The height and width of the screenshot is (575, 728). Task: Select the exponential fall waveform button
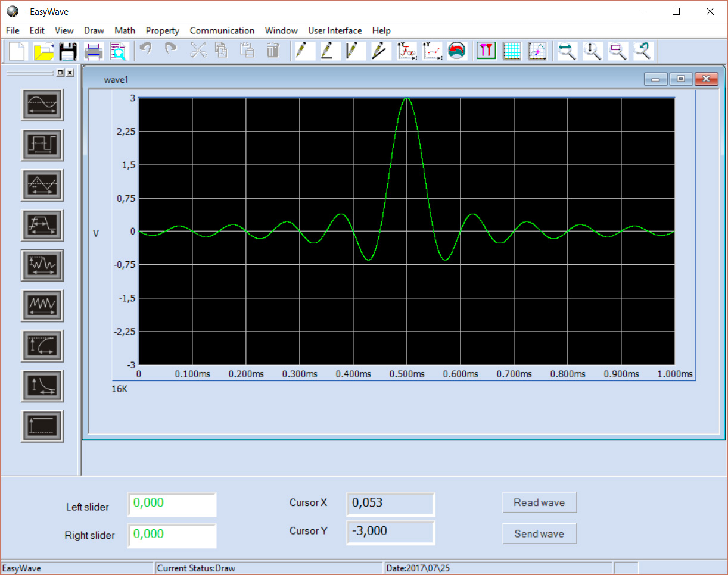coord(42,386)
